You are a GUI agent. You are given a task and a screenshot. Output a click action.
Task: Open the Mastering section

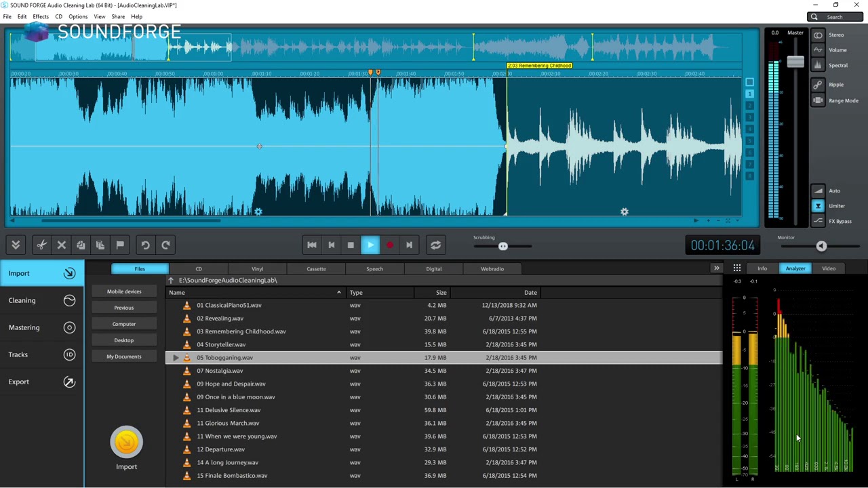tap(41, 327)
